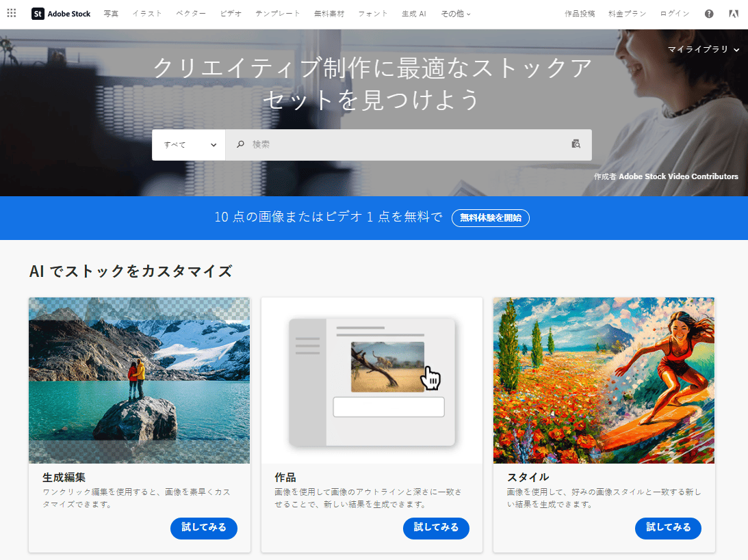This screenshot has height=560, width=748.
Task: Open visual search camera icon
Action: tap(576, 144)
